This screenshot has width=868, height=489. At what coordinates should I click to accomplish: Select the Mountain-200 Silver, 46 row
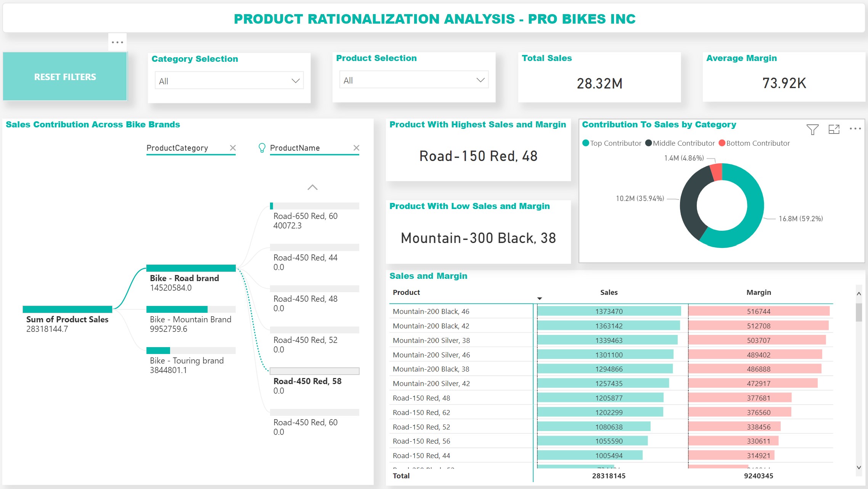tap(611, 355)
